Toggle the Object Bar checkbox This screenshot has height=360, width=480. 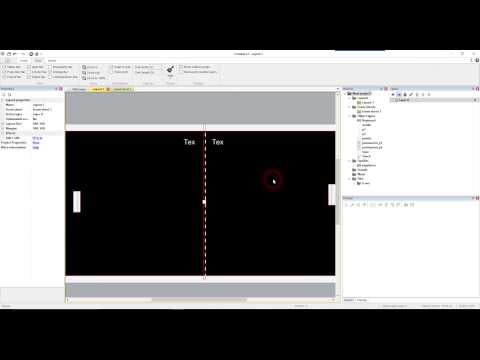pos(28,77)
